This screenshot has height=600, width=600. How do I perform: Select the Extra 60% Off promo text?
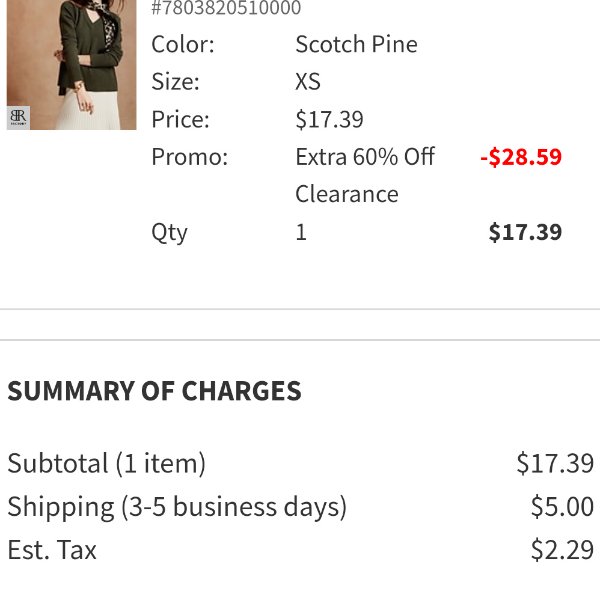click(365, 157)
